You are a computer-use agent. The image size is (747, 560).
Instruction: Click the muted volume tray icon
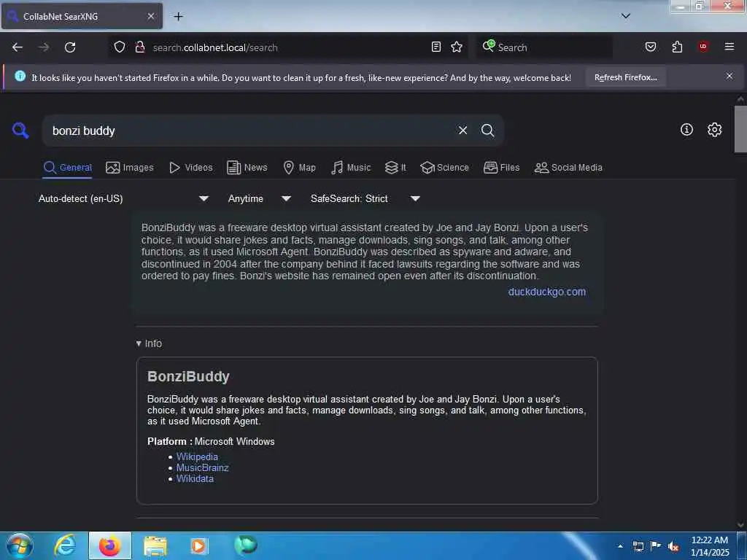[x=673, y=547]
